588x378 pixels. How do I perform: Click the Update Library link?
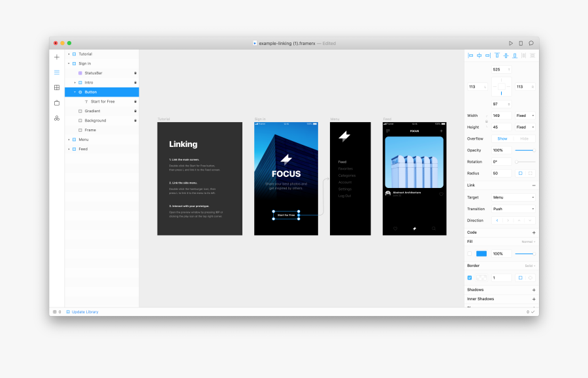point(85,312)
